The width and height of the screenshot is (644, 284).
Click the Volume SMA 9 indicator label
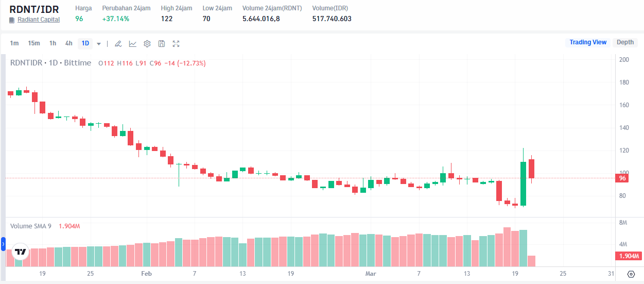pyautogui.click(x=31, y=226)
